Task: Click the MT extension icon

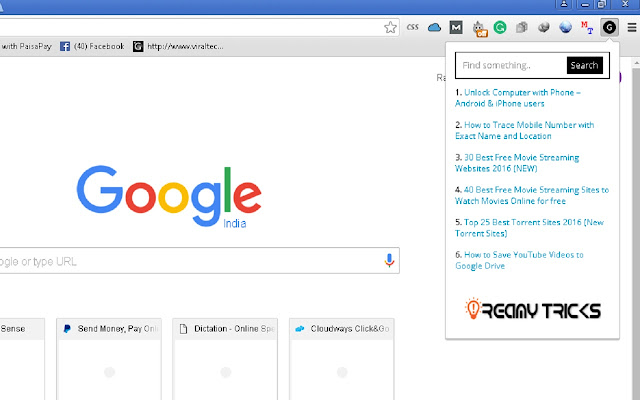Action: (587, 28)
